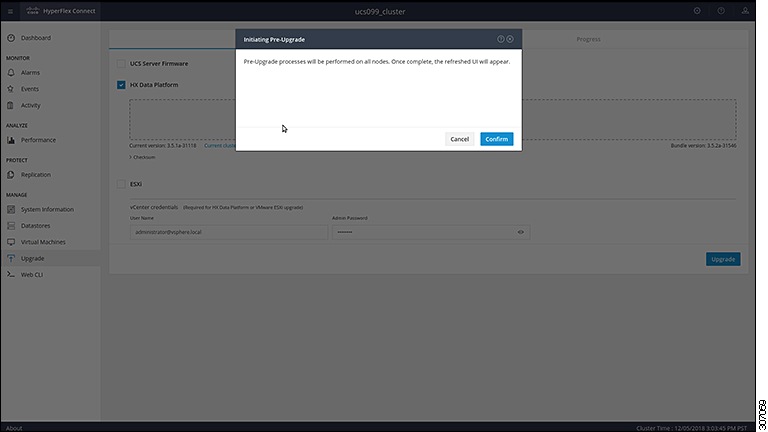
Task: Close the Initiating Pre-Upgrade dialog
Action: 510,39
